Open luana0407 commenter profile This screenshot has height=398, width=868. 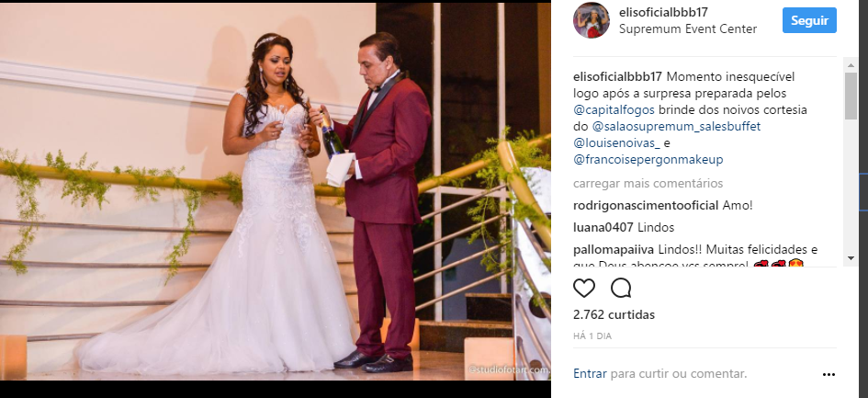coord(603,227)
